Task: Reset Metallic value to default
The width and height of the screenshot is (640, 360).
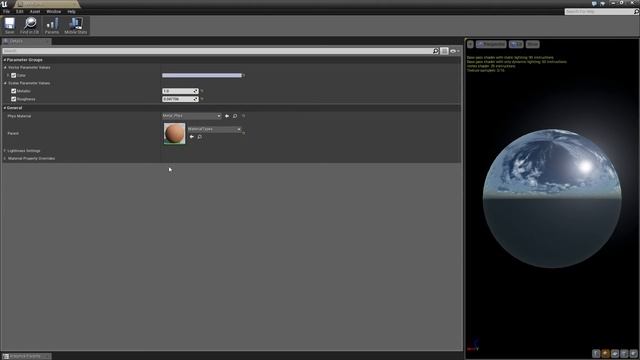Action: [202, 91]
